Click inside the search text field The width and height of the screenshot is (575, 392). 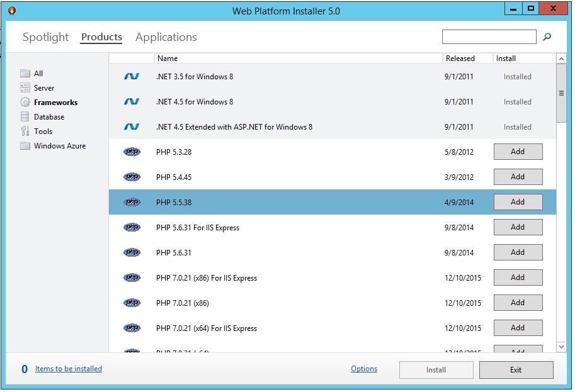click(489, 37)
